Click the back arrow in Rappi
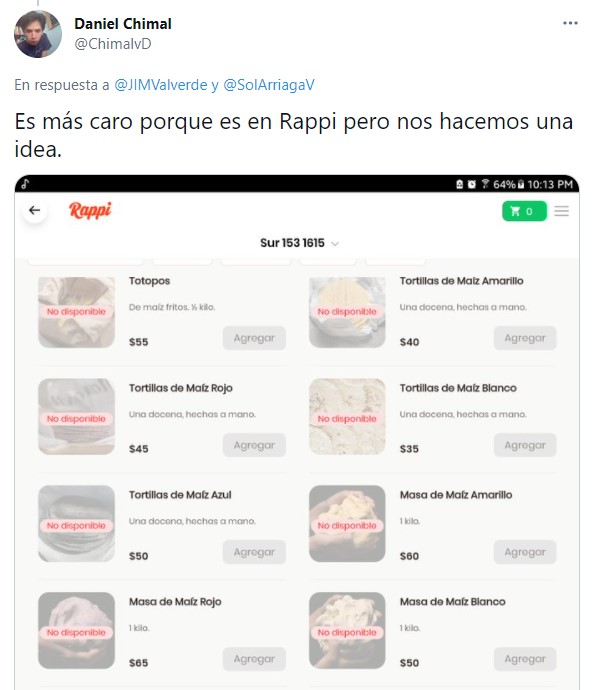This screenshot has height=690, width=592. pyautogui.click(x=34, y=210)
